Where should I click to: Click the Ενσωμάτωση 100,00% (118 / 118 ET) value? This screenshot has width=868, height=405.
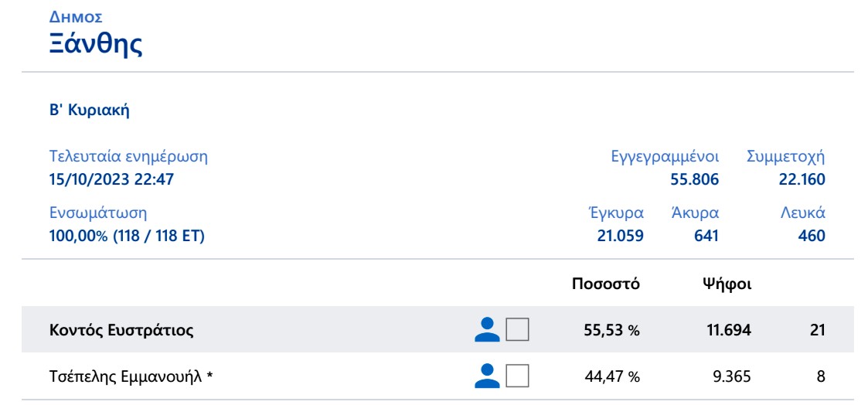coord(127,236)
